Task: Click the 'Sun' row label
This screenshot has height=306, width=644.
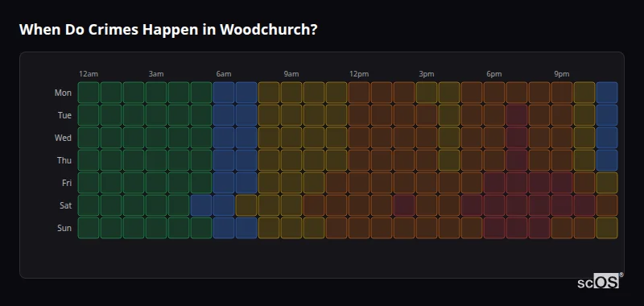Action: (64, 229)
